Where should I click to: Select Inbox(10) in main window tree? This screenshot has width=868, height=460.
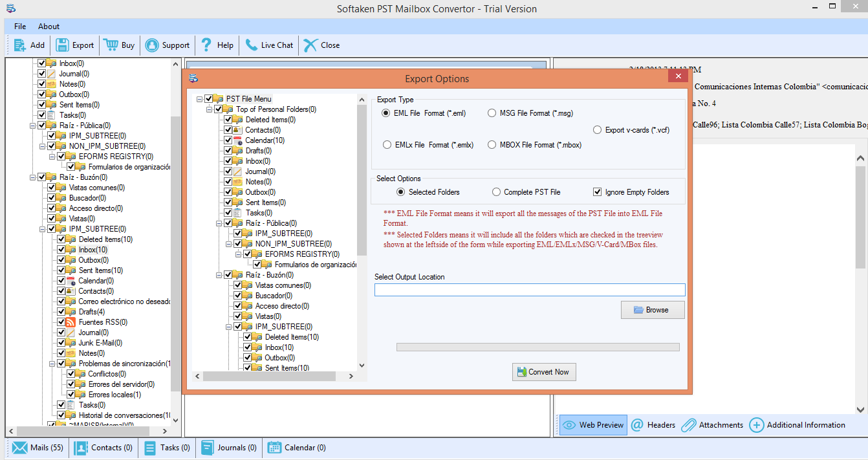click(93, 250)
